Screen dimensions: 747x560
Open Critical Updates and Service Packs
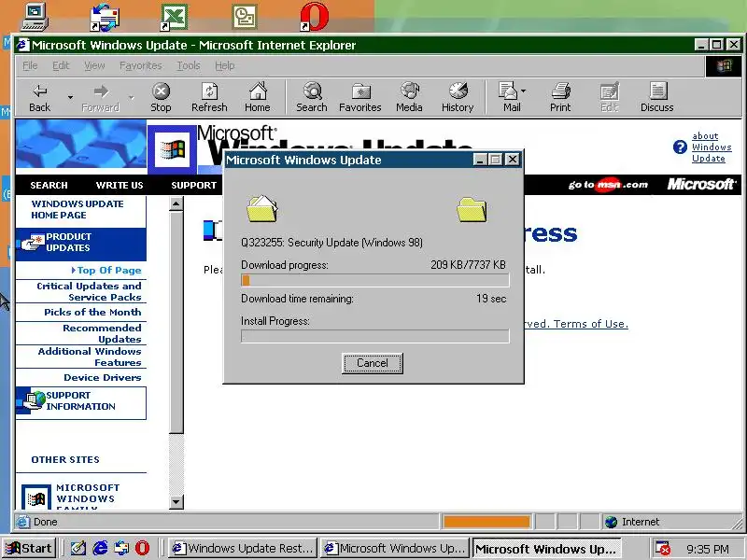pos(89,291)
